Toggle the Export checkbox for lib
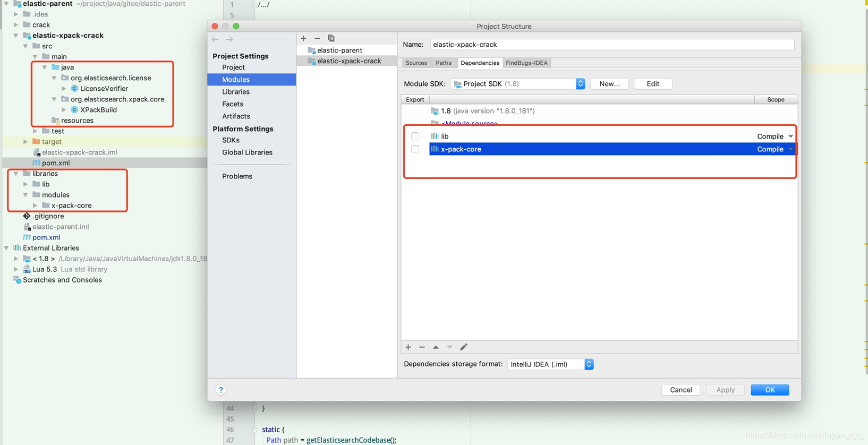 pyautogui.click(x=415, y=136)
